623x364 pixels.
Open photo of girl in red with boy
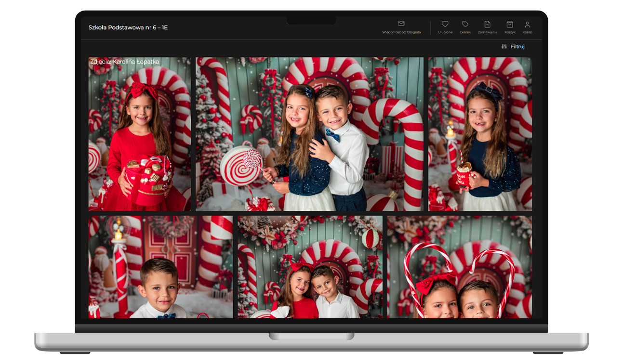[x=310, y=267]
